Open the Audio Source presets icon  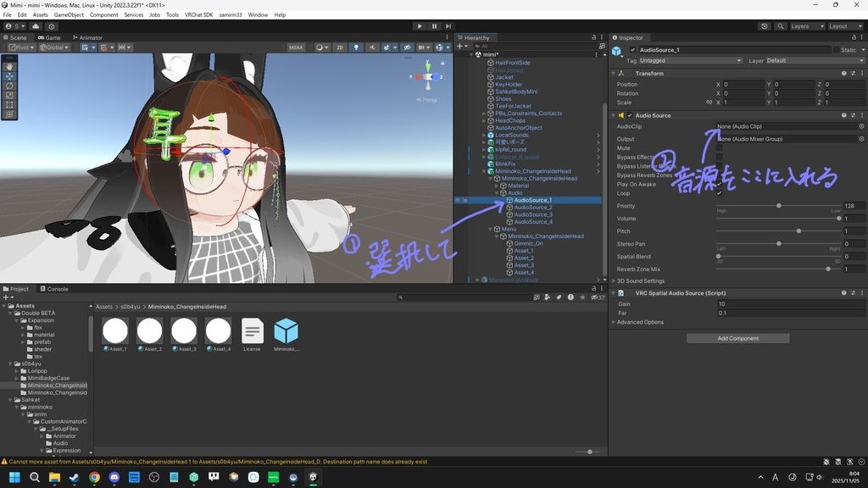[854, 115]
